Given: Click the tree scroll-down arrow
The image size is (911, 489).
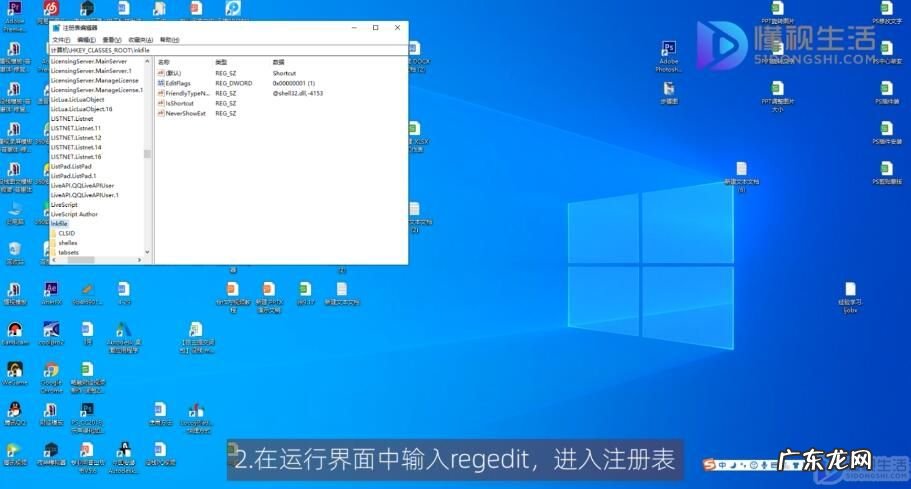Looking at the screenshot, I should pyautogui.click(x=147, y=252).
